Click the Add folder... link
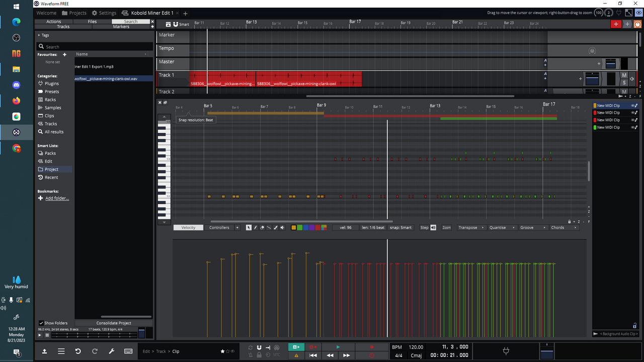The height and width of the screenshot is (362, 644). pos(57,198)
